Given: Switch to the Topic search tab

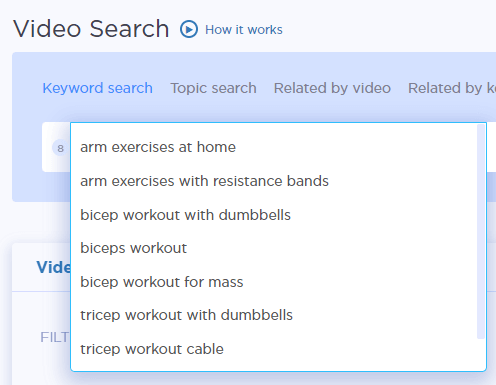Looking at the screenshot, I should coord(213,88).
